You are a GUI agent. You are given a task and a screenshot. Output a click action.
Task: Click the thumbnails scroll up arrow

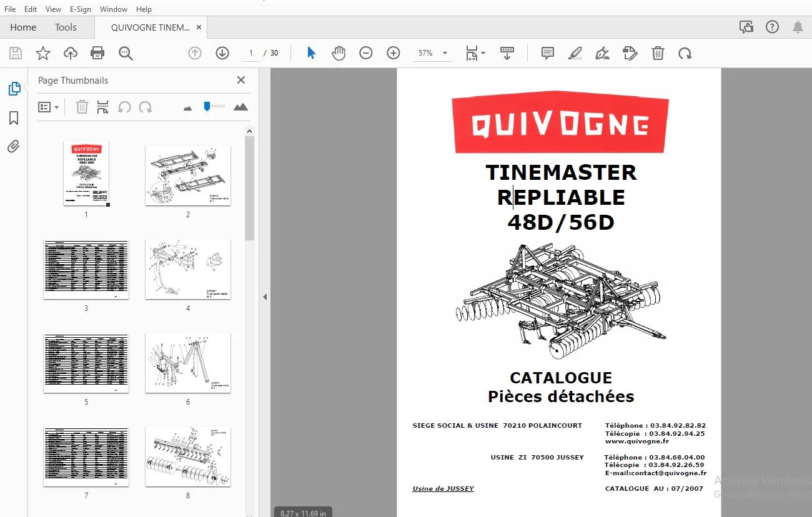[x=249, y=131]
